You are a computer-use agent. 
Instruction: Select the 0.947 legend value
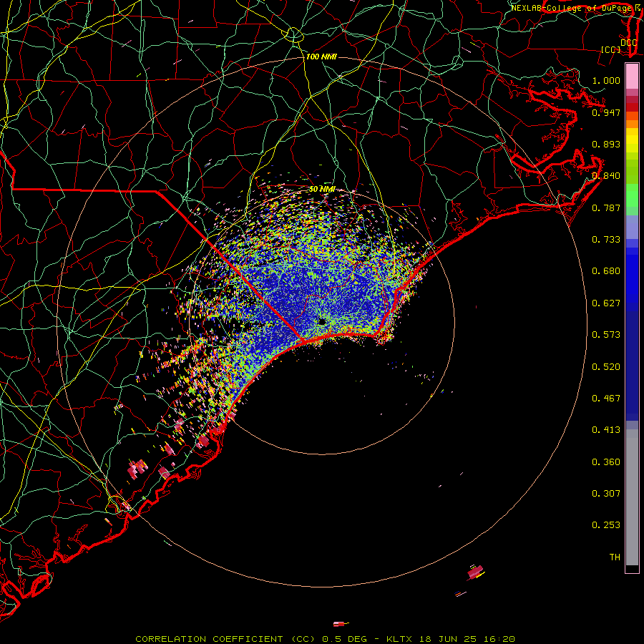pyautogui.click(x=606, y=112)
